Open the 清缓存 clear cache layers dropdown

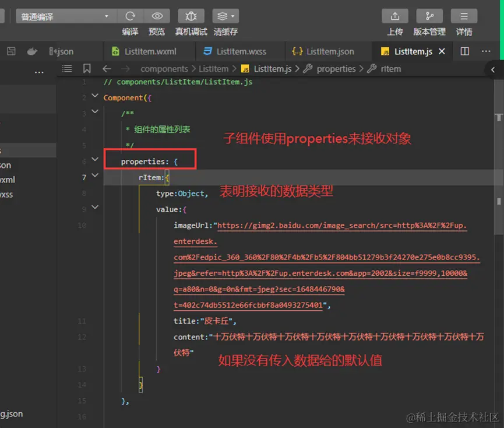[x=225, y=16]
